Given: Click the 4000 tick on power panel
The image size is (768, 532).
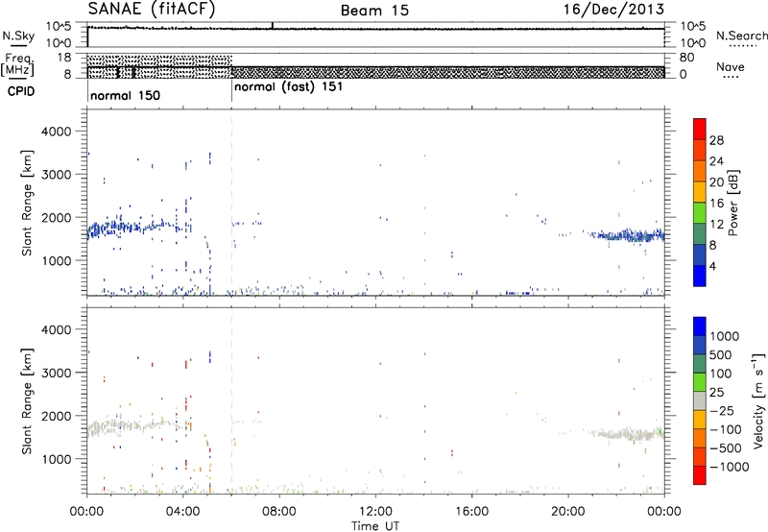Looking at the screenshot, I should pos(56,132).
